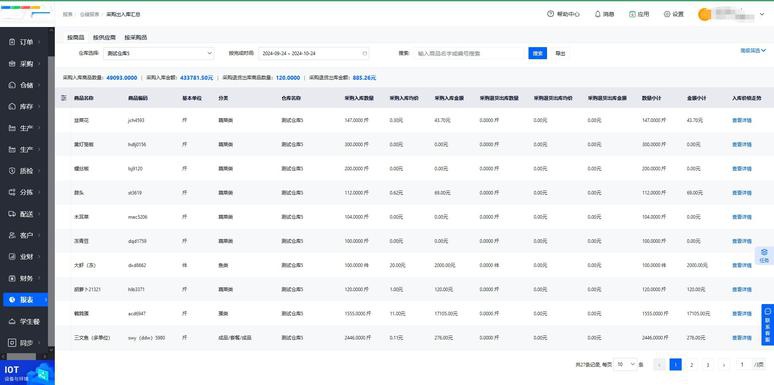Viewport: 774px width, 385px height.
Task: Click the table column settings icon
Action: 63,98
